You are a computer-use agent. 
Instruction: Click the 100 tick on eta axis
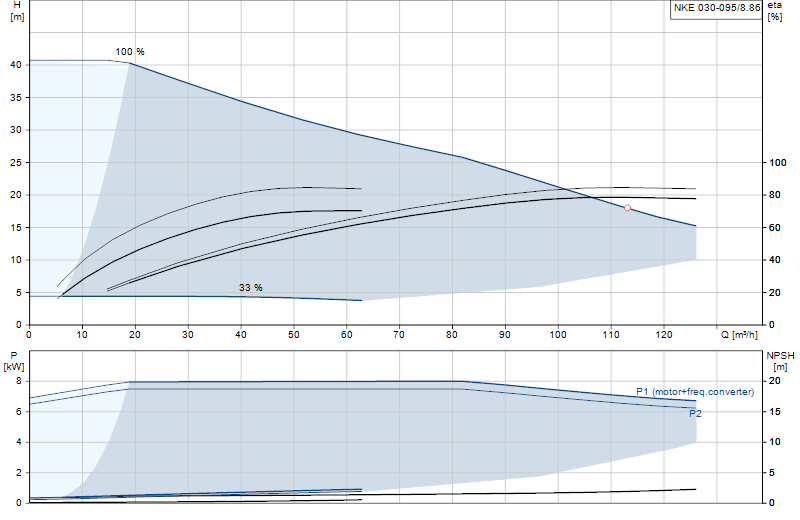[778, 163]
